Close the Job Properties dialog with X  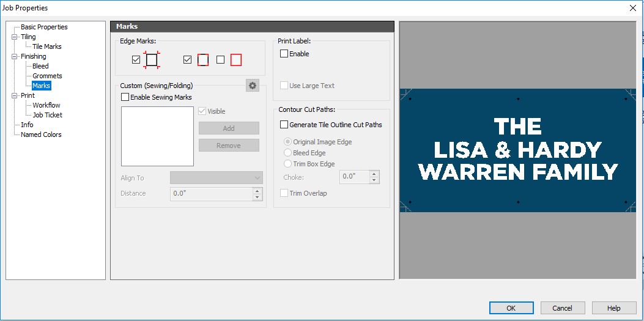pos(632,8)
